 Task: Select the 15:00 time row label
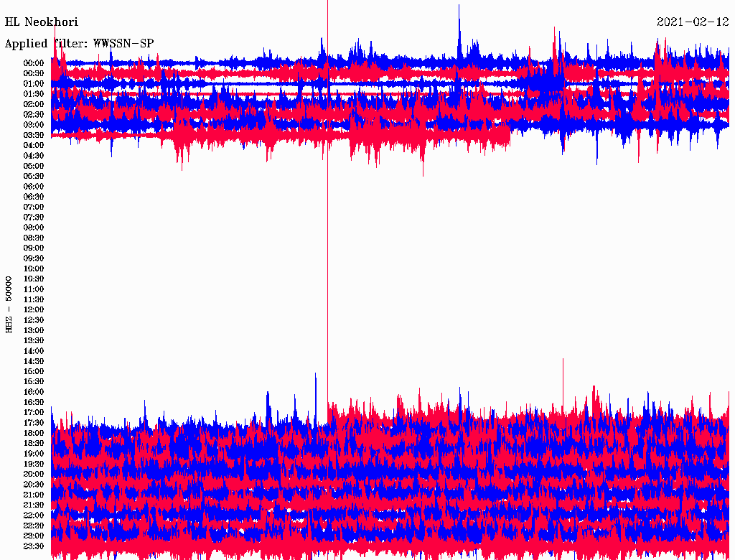coord(34,371)
